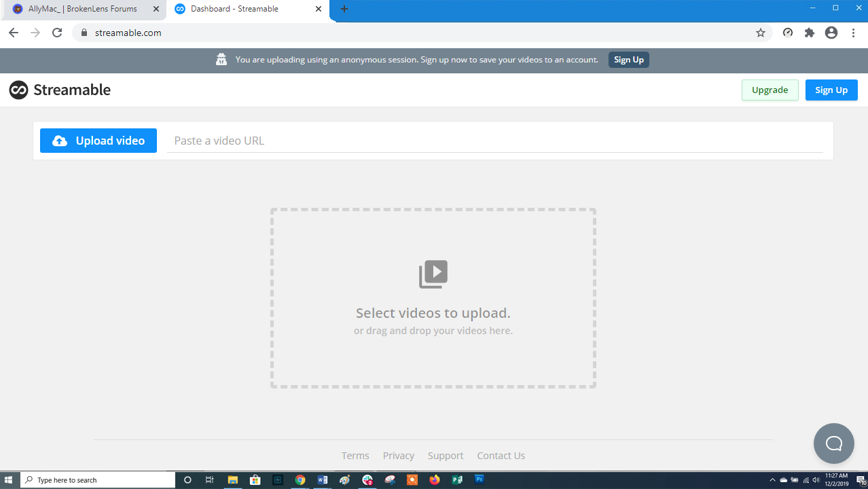Click the anonymous session ghost icon

(221, 60)
